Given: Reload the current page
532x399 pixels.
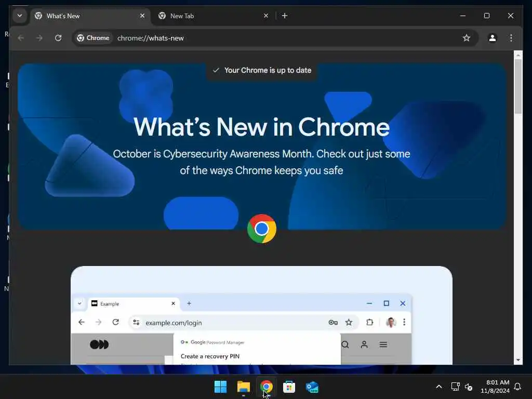Looking at the screenshot, I should tap(58, 38).
